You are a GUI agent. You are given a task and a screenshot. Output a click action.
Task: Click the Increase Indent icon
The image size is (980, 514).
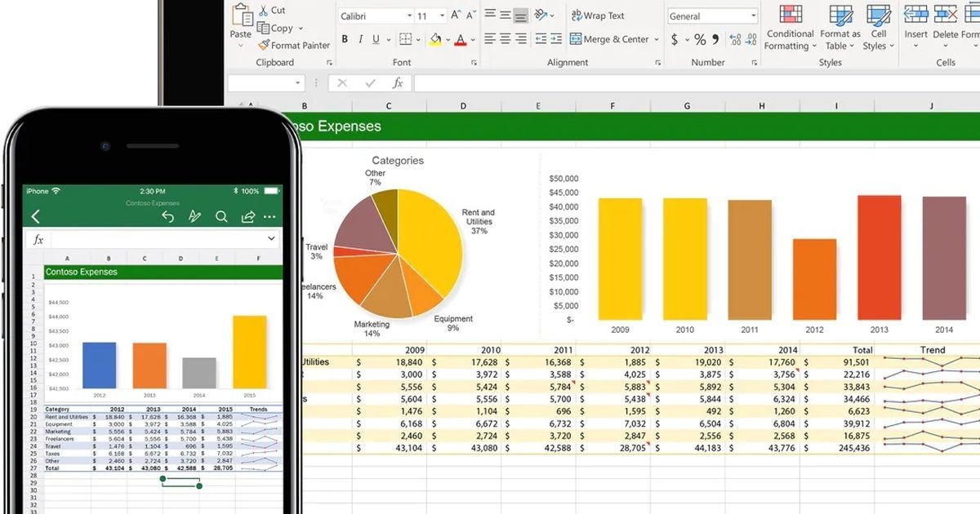coord(556,39)
